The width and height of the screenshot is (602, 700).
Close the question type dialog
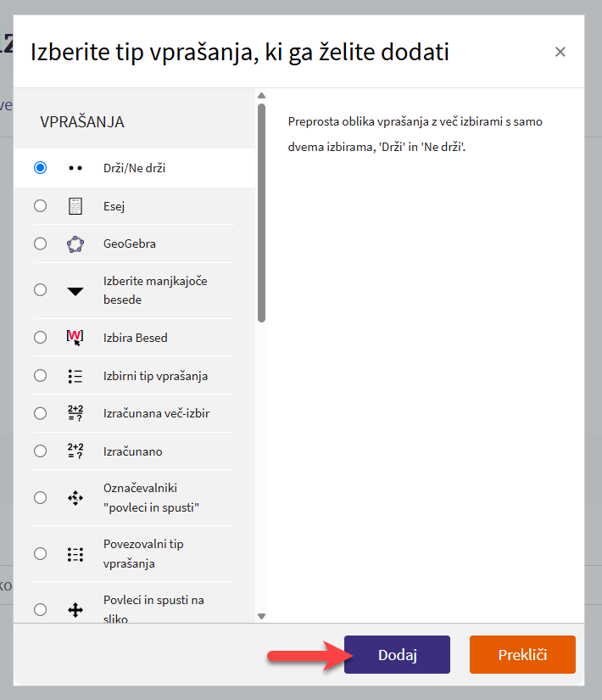tap(560, 52)
